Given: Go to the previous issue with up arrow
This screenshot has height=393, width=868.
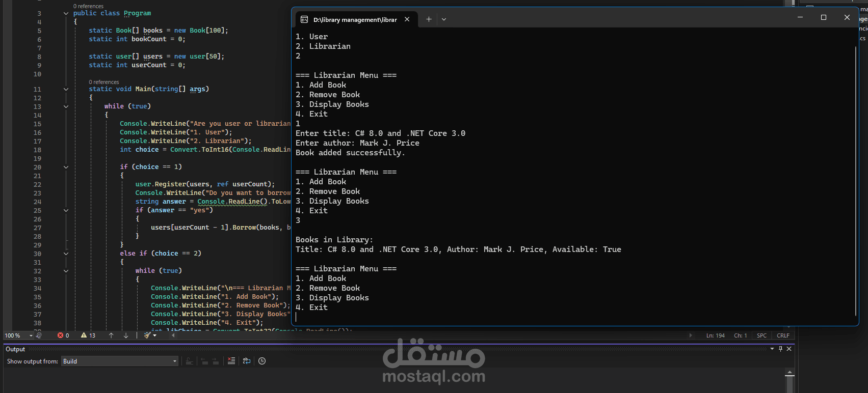Looking at the screenshot, I should 111,335.
